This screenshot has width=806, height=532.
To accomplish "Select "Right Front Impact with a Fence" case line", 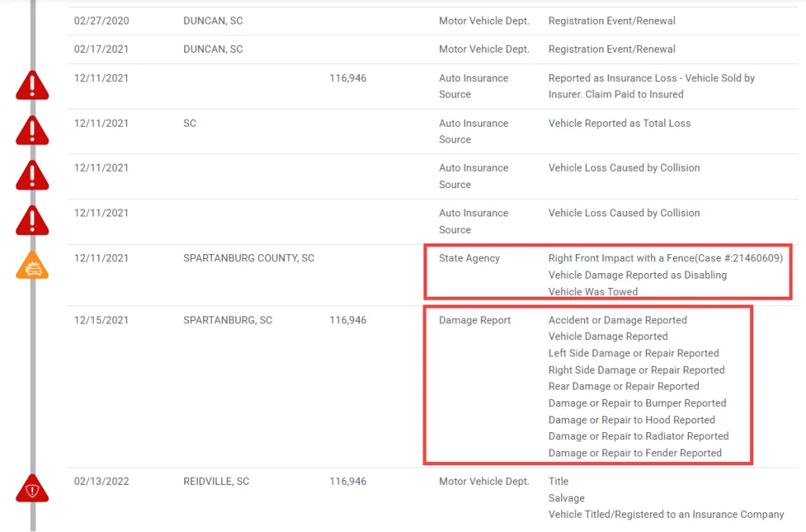I will click(x=666, y=258).
